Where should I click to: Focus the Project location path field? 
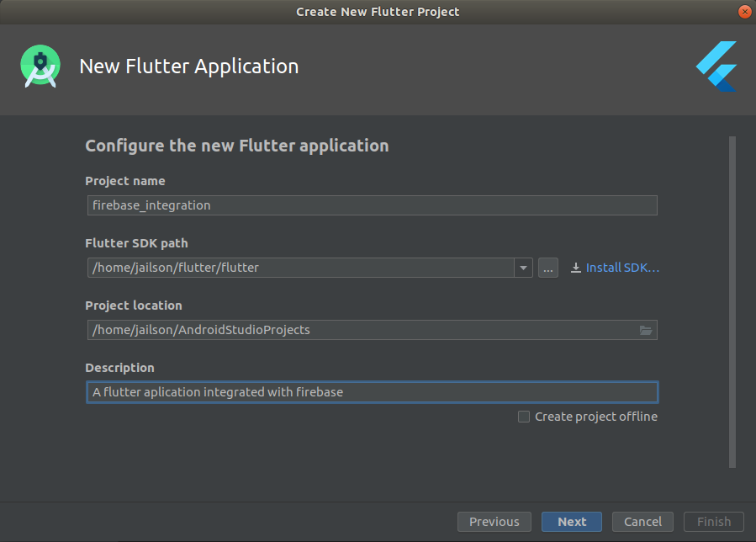point(373,330)
